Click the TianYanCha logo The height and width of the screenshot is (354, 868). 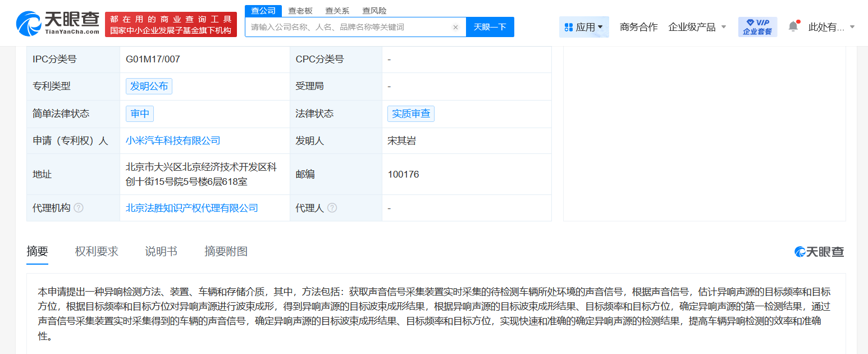(58, 24)
